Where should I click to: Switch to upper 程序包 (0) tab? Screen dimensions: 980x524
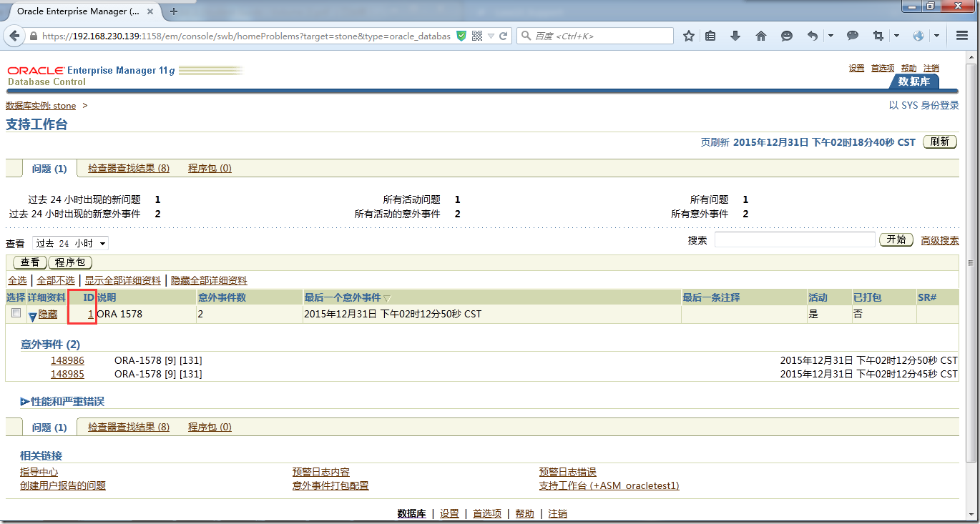(x=210, y=169)
